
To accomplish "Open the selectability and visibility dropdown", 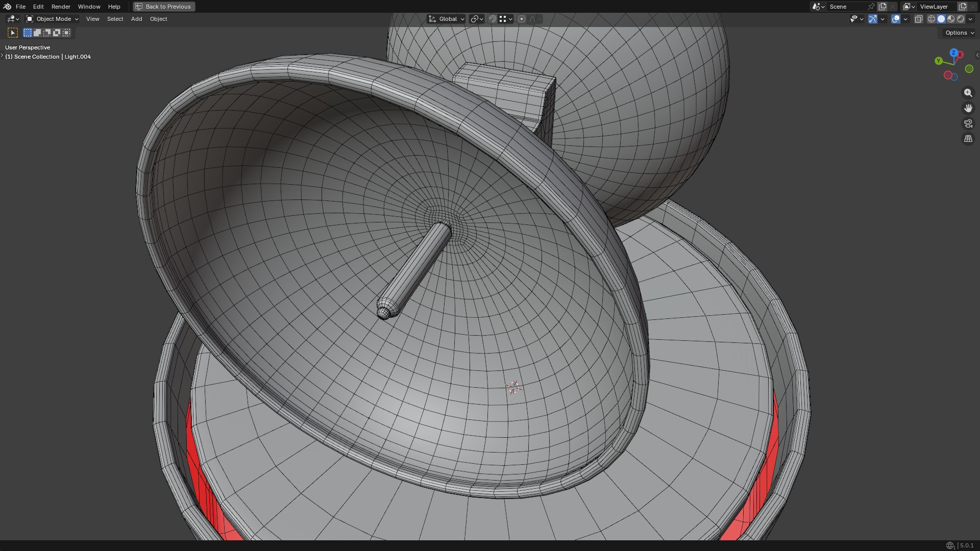I will [856, 19].
